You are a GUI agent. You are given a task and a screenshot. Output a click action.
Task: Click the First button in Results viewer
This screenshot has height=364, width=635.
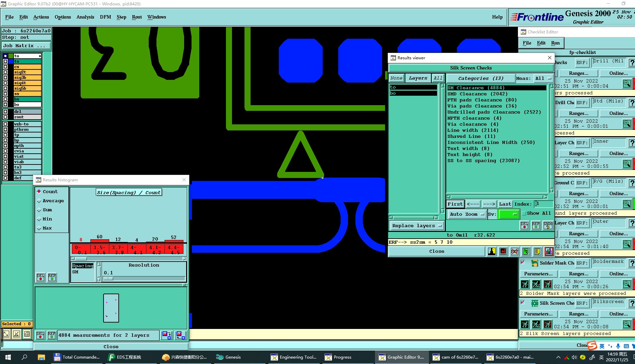[455, 204]
